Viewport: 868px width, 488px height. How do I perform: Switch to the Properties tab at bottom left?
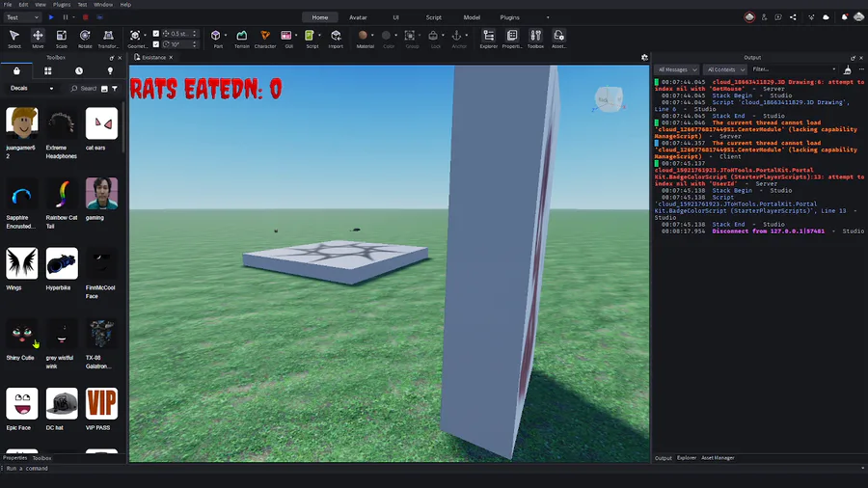pyautogui.click(x=14, y=457)
